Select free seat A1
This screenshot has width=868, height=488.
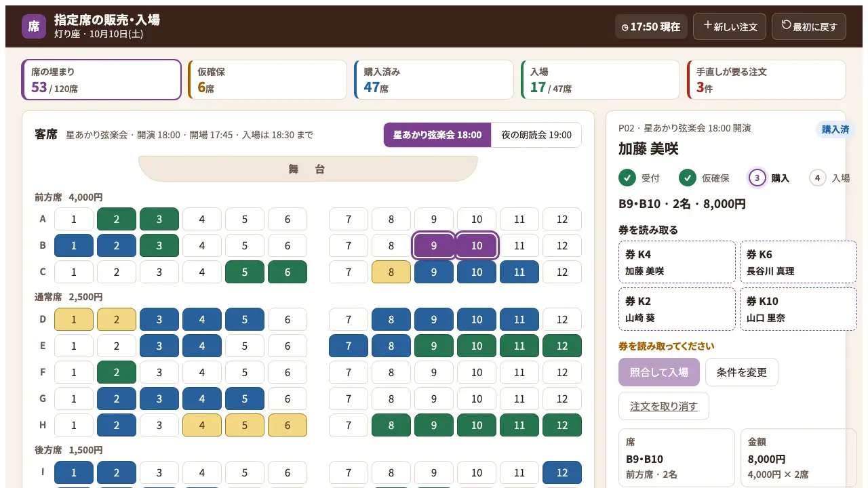coord(74,220)
